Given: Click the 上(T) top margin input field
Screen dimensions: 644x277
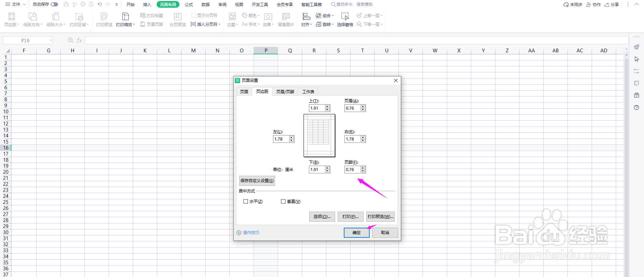Looking at the screenshot, I should [x=317, y=108].
